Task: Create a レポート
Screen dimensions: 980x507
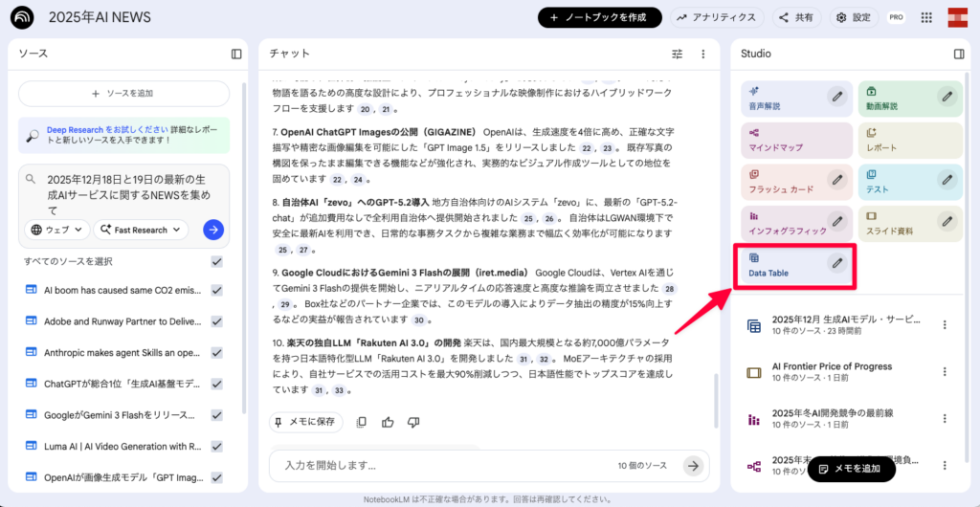Action: [910, 140]
